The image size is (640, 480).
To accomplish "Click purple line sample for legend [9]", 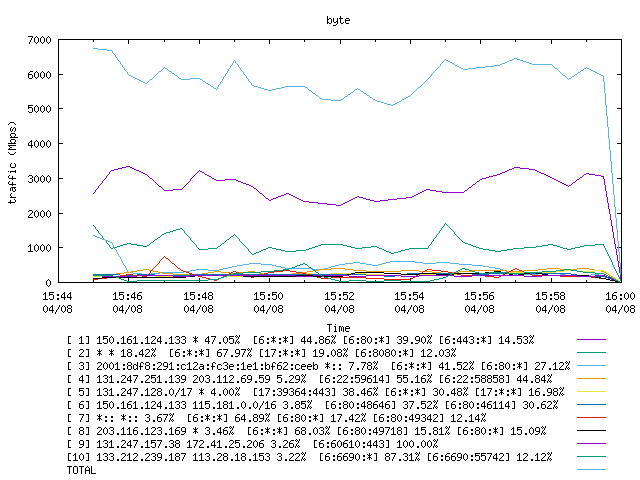I will click(x=591, y=444).
